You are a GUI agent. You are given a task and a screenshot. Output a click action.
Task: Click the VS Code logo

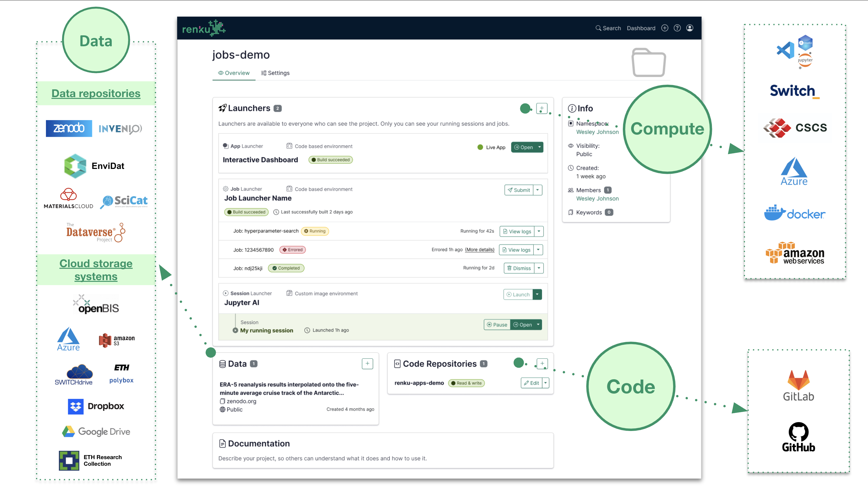tap(785, 50)
